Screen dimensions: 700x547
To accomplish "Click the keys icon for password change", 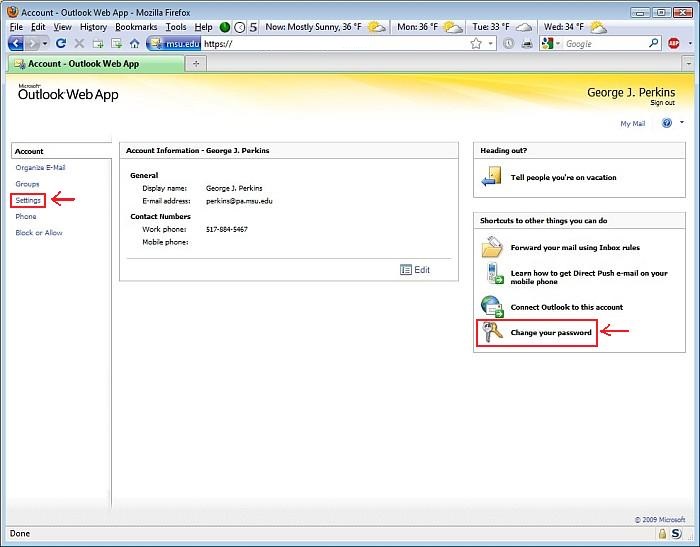I will coord(492,333).
